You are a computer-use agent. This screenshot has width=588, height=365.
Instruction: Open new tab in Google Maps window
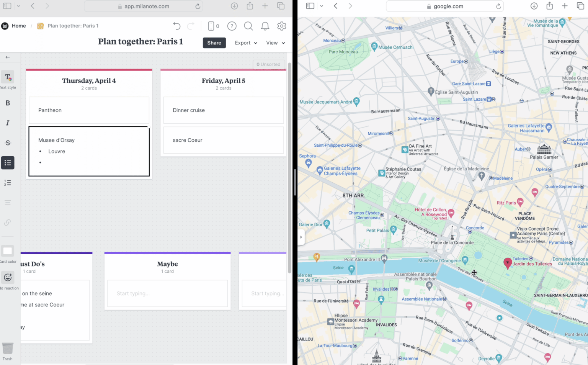tap(565, 6)
